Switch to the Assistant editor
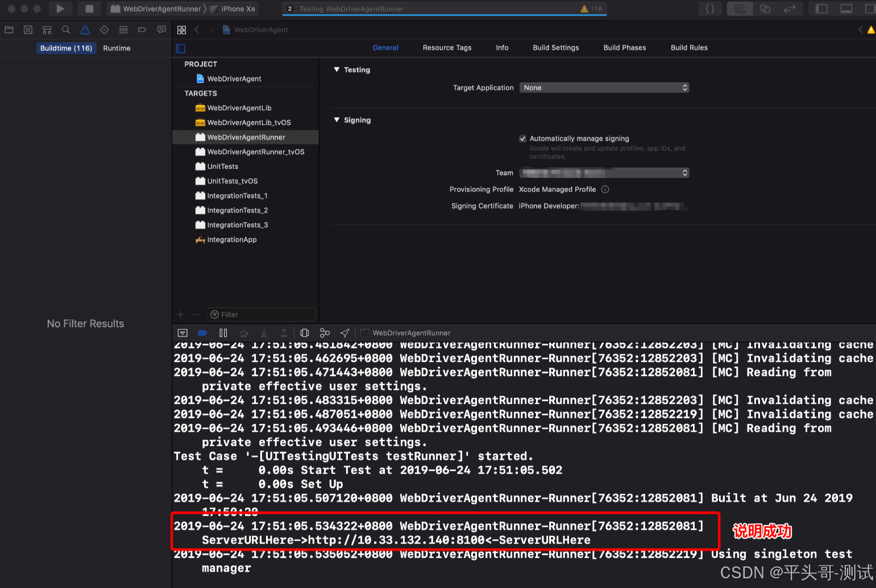The image size is (876, 588). (x=765, y=9)
